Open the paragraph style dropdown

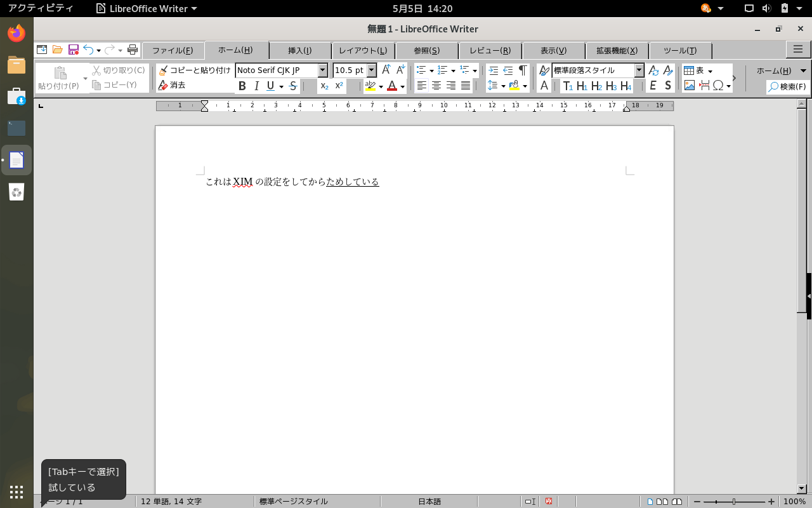(x=639, y=70)
